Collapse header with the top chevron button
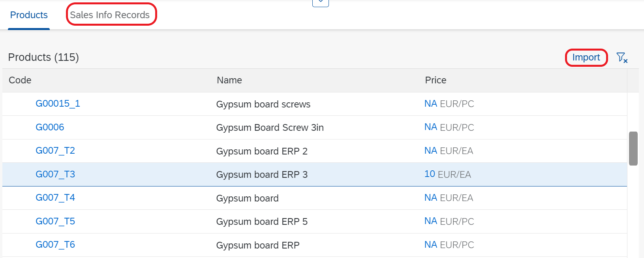 (321, 2)
